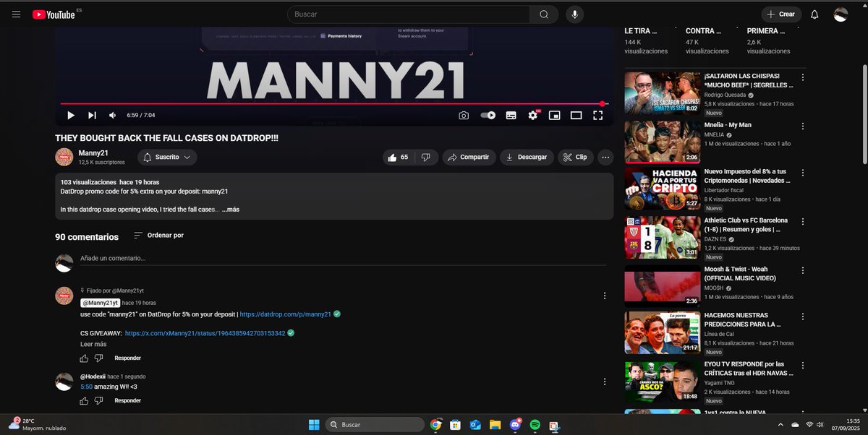Click the magnifier search button

(543, 14)
